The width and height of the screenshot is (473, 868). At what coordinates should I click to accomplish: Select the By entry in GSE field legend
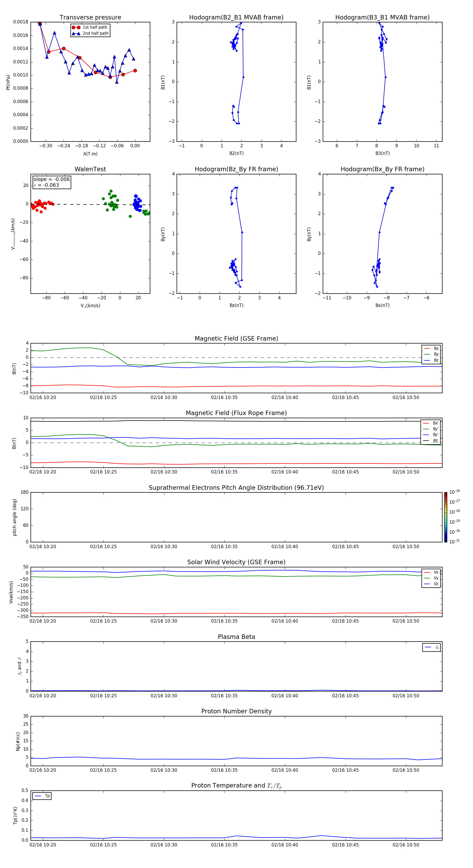pyautogui.click(x=431, y=354)
